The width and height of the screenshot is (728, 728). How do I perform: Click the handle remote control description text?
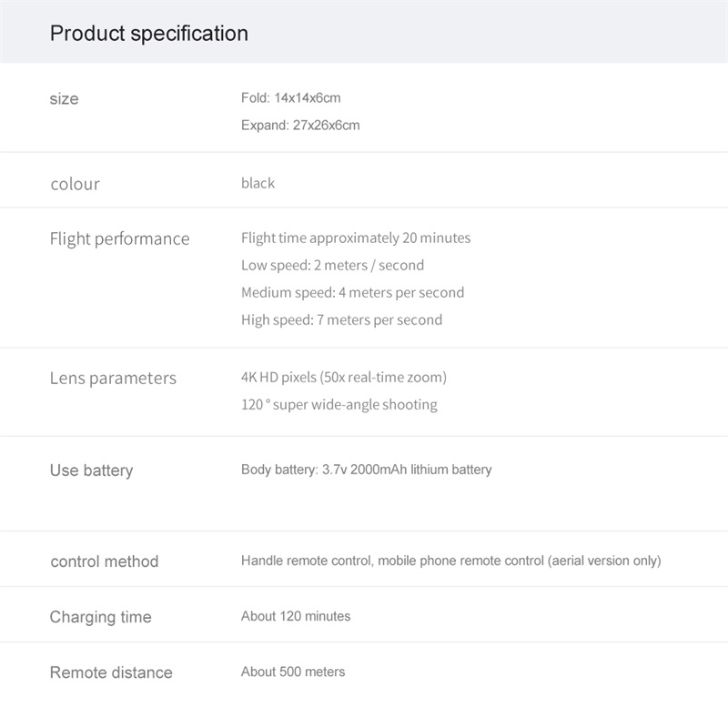click(450, 561)
